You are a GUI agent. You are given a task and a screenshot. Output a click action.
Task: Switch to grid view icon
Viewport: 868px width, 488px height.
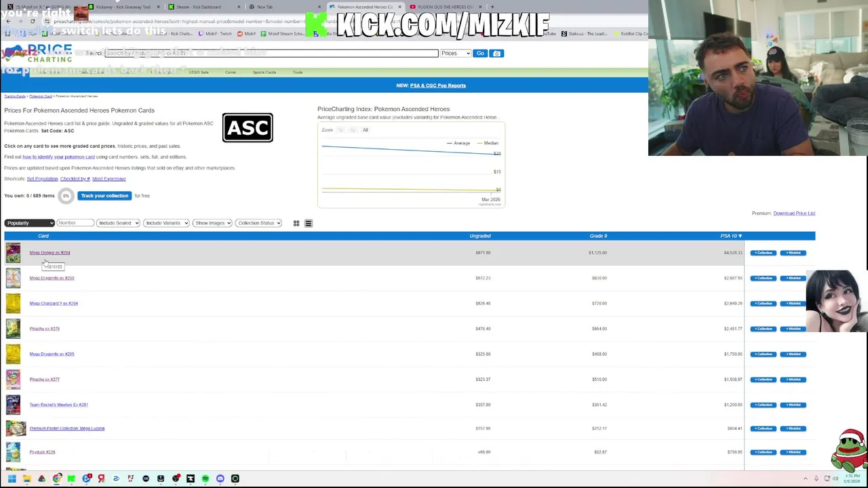pyautogui.click(x=296, y=223)
